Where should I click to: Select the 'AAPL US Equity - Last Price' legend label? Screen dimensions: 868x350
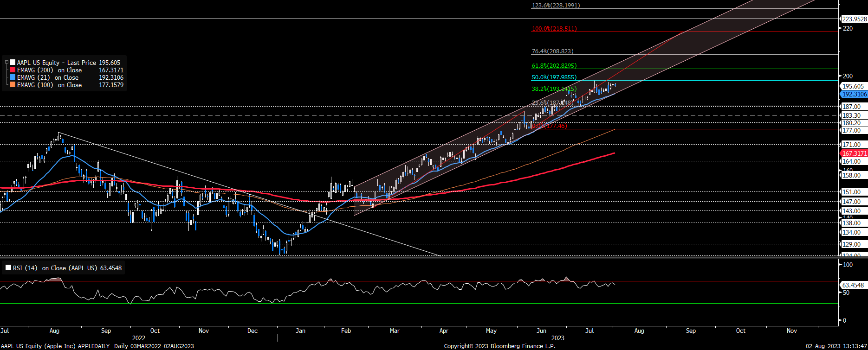(57, 63)
